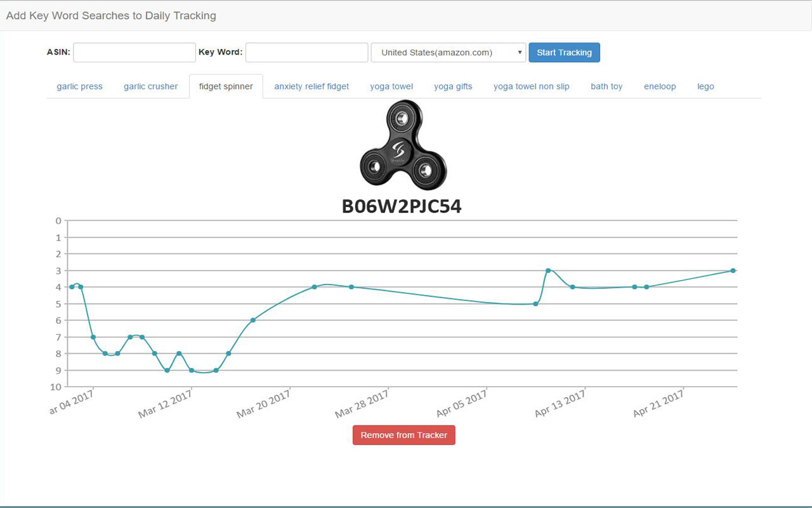Click the Key Word text box

click(306, 53)
